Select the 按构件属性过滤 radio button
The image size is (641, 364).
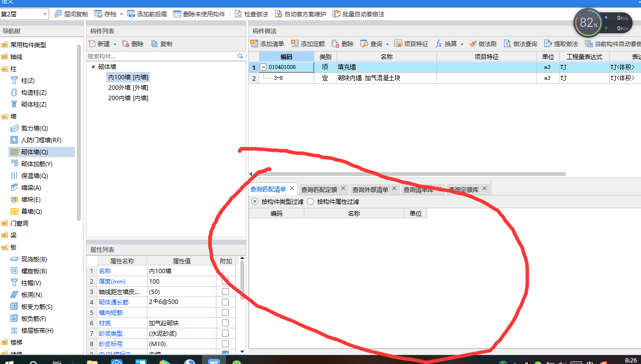click(x=310, y=202)
